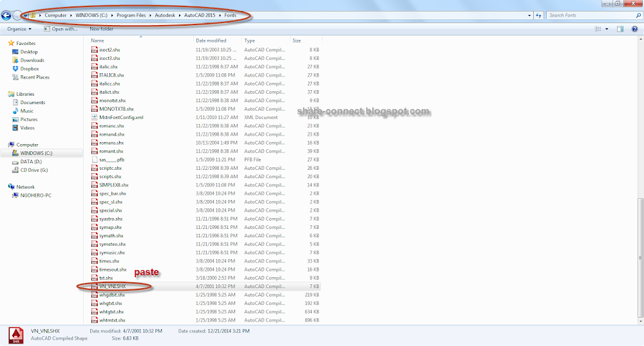Open the Documents library

click(32, 102)
